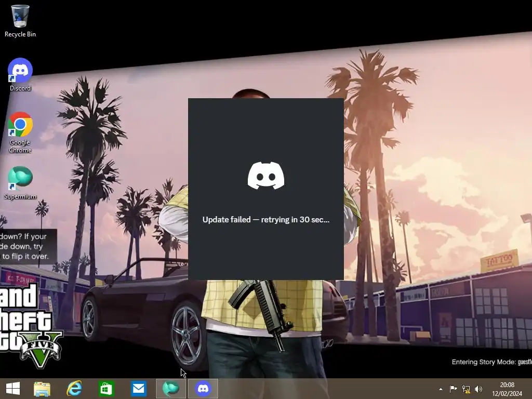Open the taskbar clock showing 20:08
Screen dimensions: 532x399
507,389
